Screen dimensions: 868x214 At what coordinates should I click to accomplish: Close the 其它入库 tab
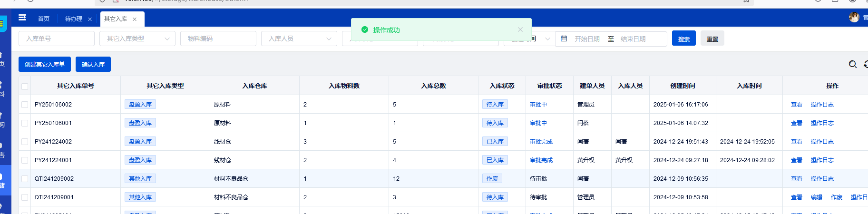pyautogui.click(x=135, y=19)
